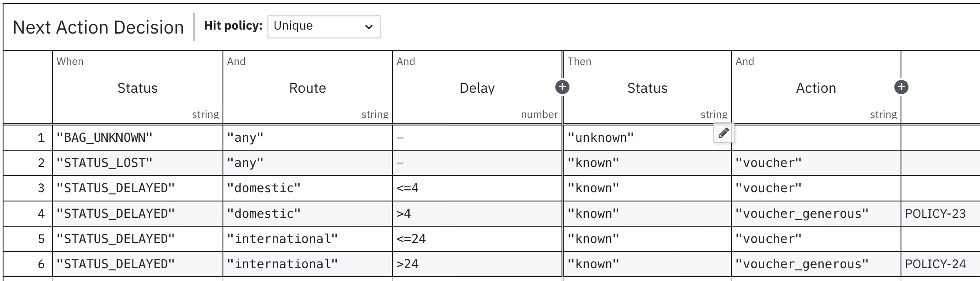Select row number 5

[x=28, y=239]
